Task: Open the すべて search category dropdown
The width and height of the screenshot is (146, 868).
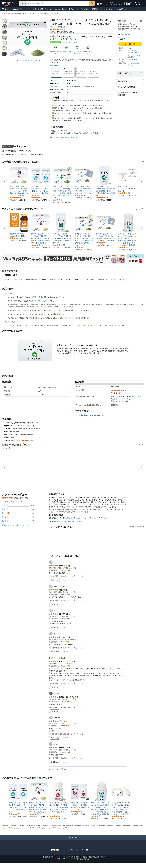Action: point(23,3)
